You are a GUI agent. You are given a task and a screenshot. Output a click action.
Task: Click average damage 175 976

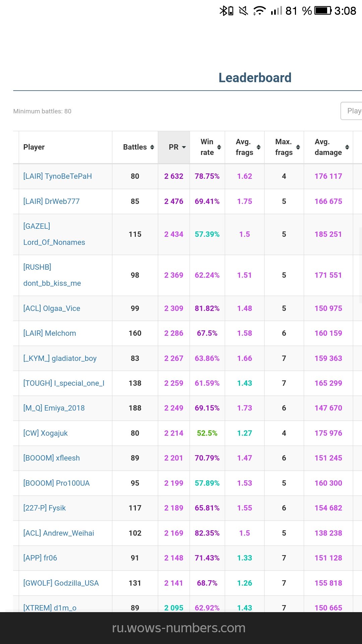pos(328,433)
